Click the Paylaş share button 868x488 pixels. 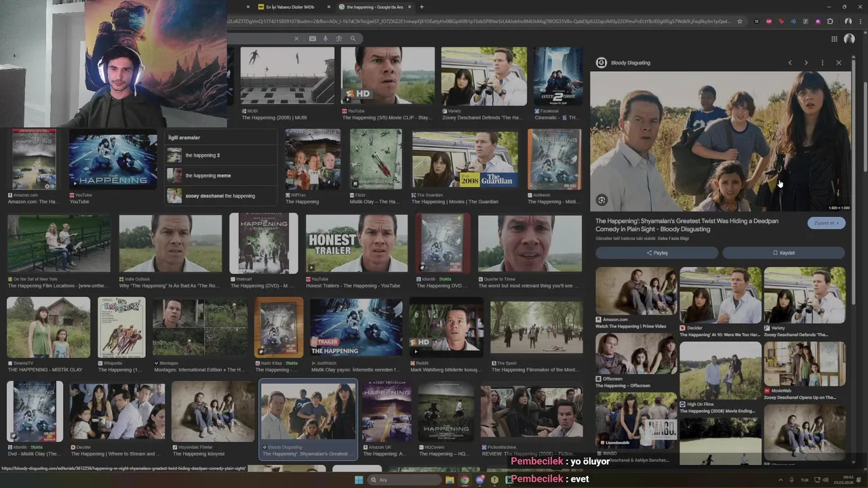click(656, 253)
